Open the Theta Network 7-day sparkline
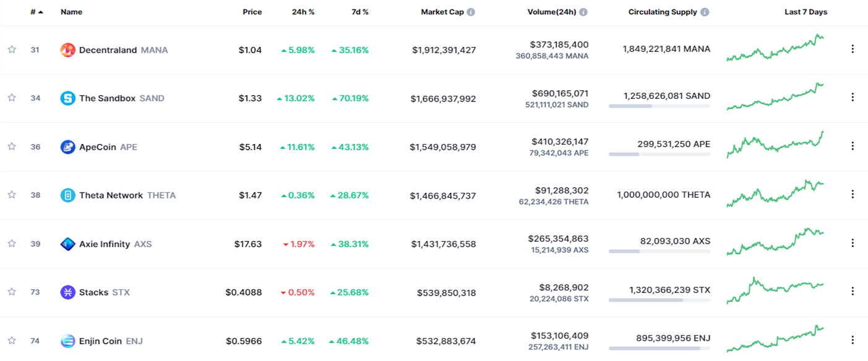 tap(775, 193)
